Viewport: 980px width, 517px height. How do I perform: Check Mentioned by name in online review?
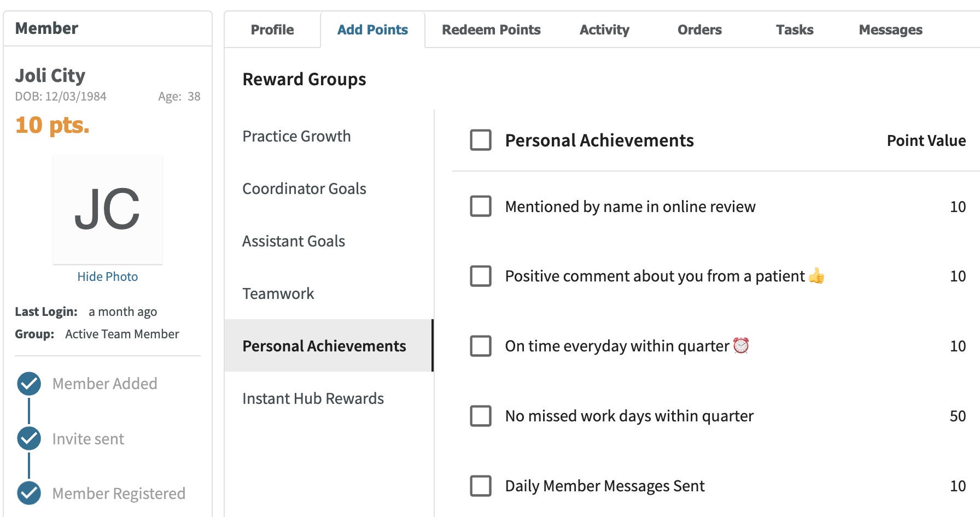click(x=481, y=206)
